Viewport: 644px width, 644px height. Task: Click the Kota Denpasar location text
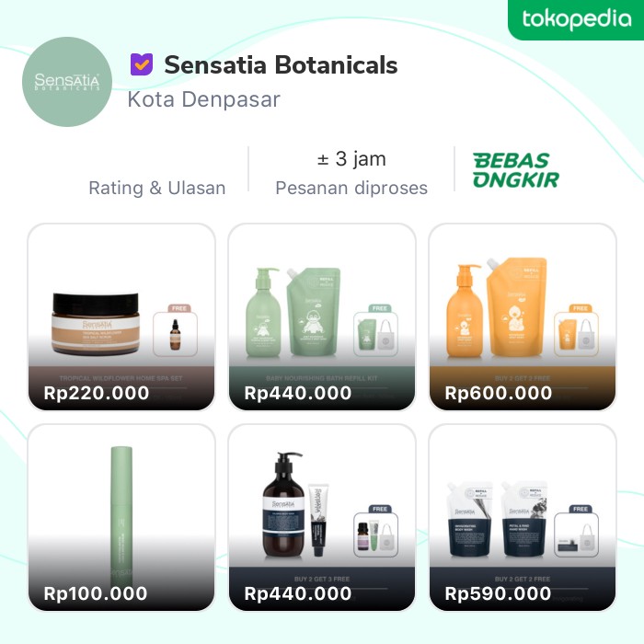click(203, 99)
